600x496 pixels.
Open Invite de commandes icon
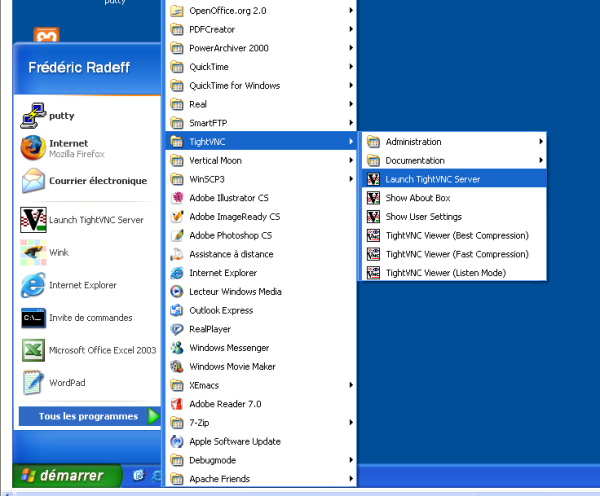(x=33, y=318)
